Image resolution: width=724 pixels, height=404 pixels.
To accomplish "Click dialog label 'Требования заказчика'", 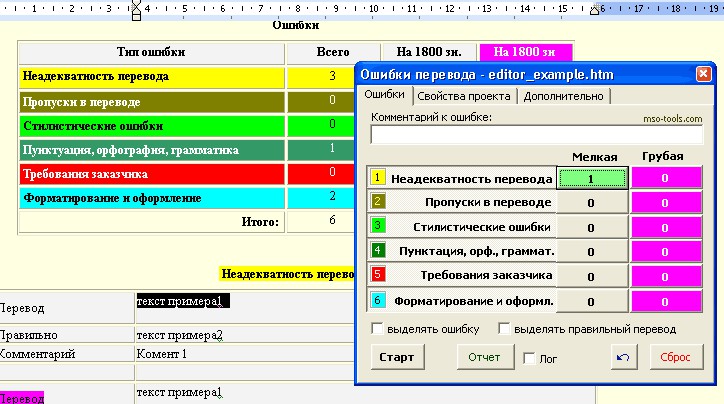I will click(486, 275).
